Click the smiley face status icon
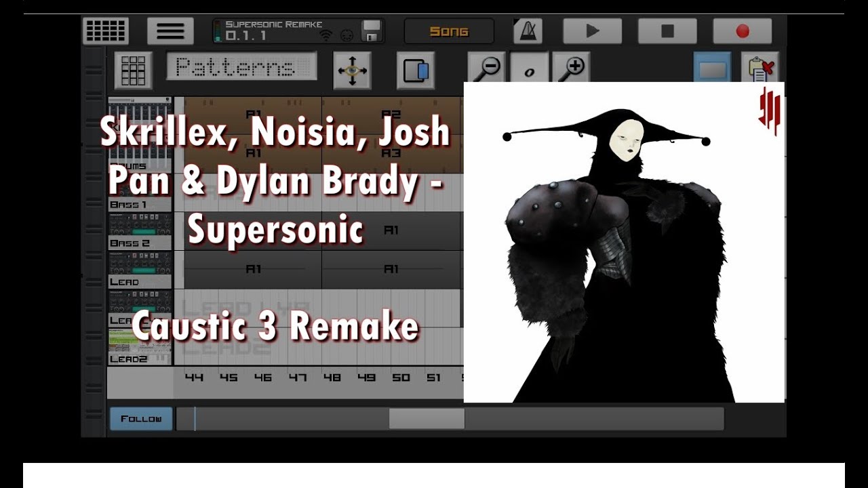 (x=347, y=35)
